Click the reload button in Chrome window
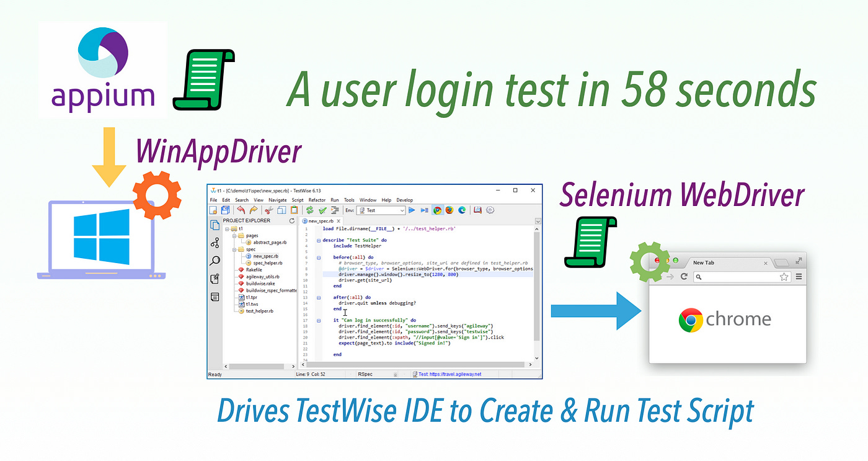This screenshot has width=868, height=461. (684, 277)
